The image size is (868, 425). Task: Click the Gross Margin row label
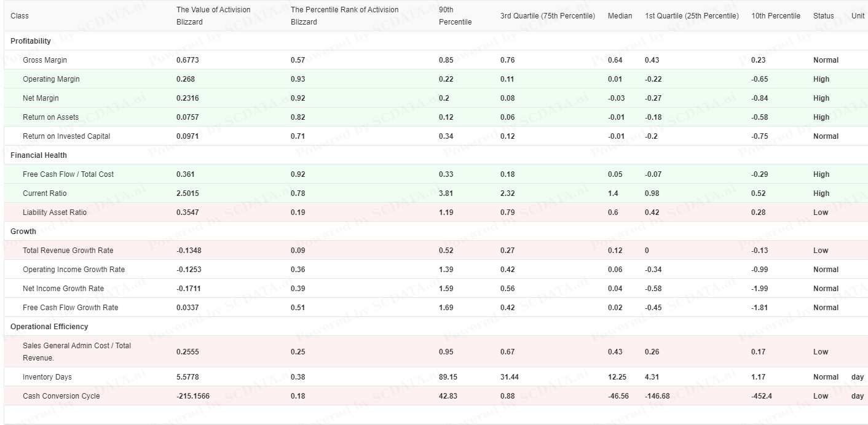tap(45, 60)
